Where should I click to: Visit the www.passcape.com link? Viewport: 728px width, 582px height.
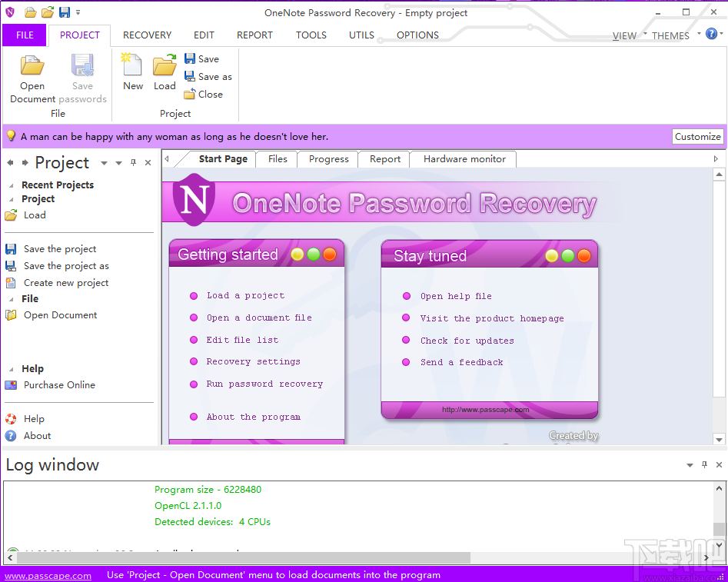tap(48, 574)
